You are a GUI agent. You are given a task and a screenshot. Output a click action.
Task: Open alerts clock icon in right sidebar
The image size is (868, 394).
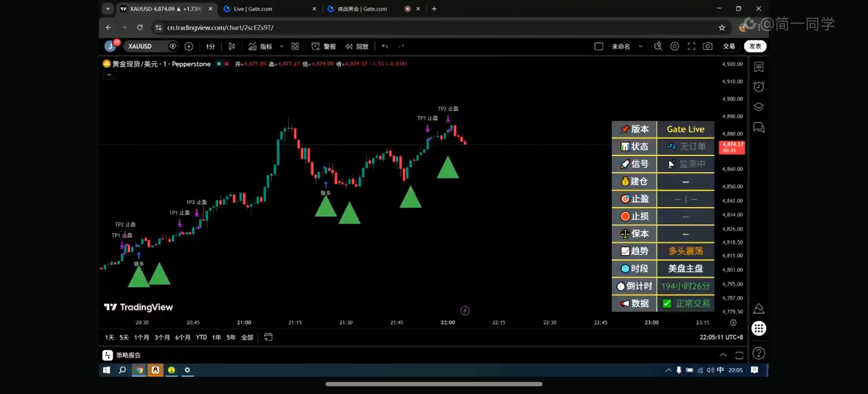click(759, 87)
